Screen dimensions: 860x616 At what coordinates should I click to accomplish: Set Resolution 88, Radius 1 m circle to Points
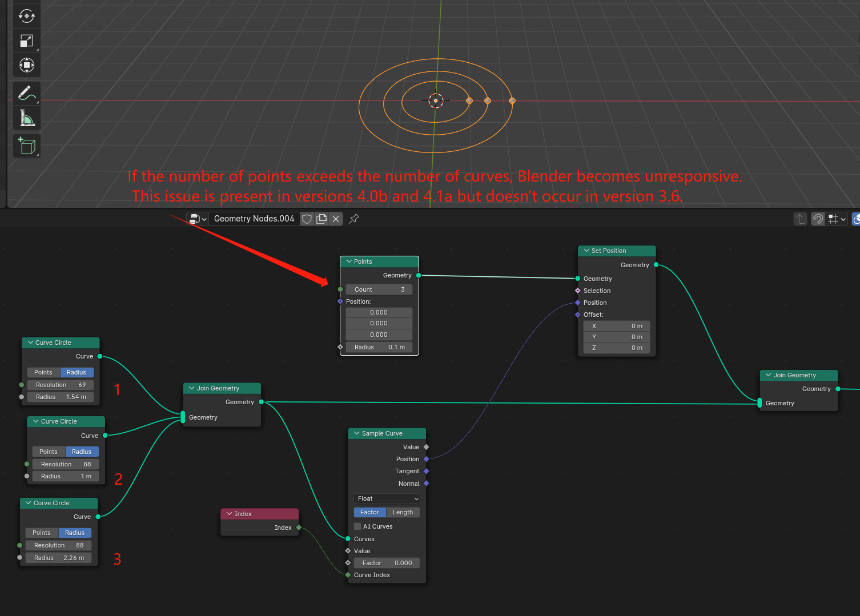[49, 452]
